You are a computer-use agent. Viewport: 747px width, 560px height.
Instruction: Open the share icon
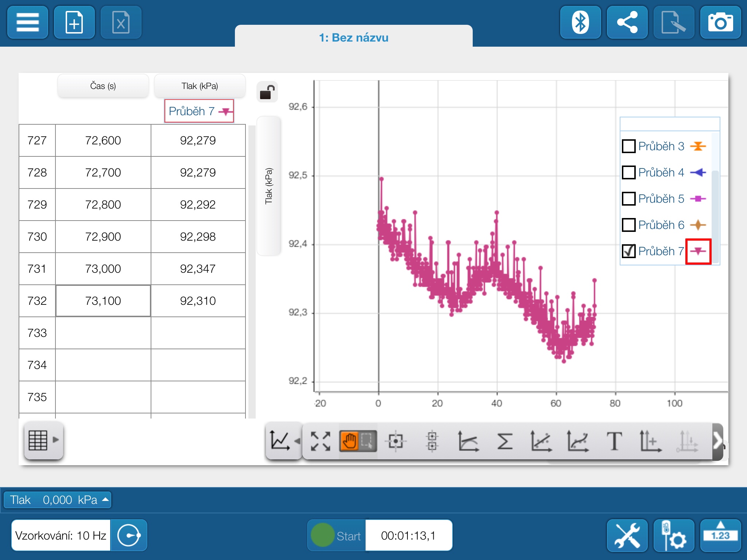coord(627,23)
